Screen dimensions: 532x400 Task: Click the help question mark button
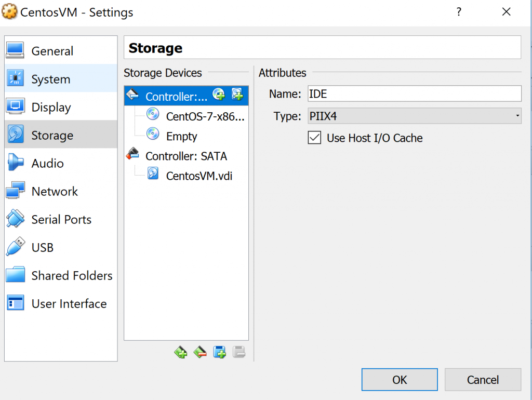[x=459, y=12]
